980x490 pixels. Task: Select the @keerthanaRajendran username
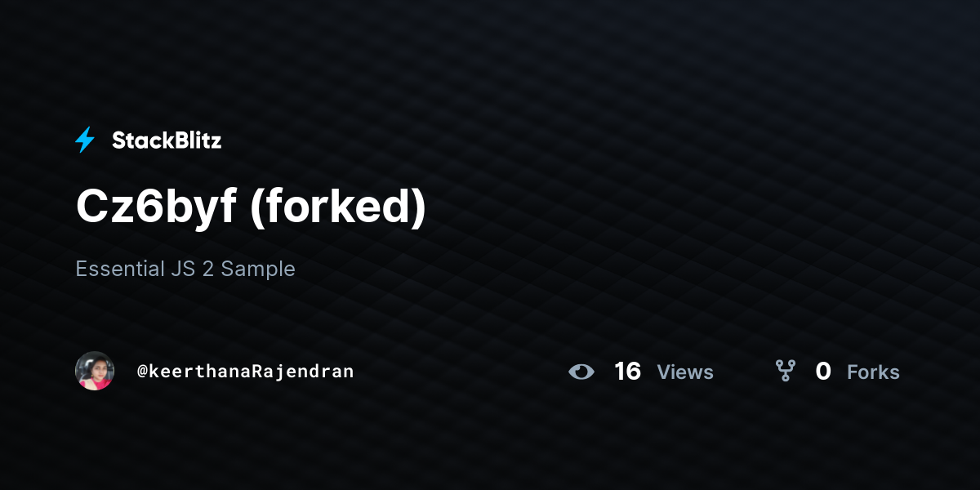click(x=245, y=372)
